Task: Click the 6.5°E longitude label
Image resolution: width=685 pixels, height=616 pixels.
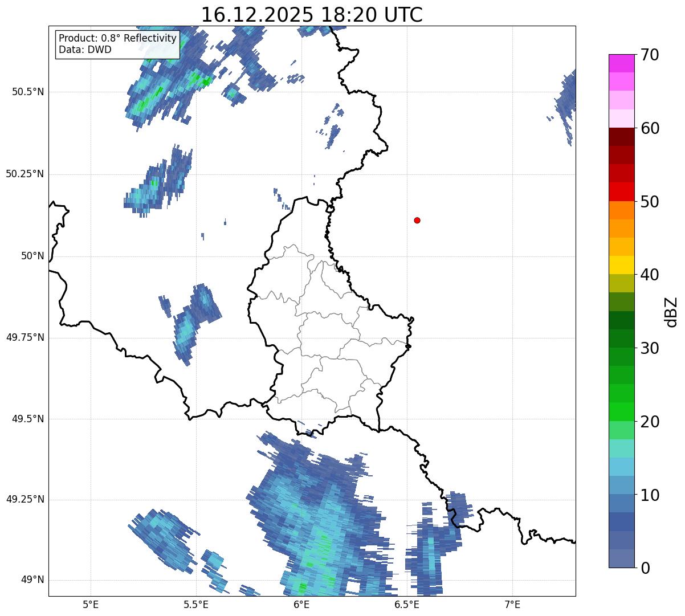Action: [x=407, y=605]
